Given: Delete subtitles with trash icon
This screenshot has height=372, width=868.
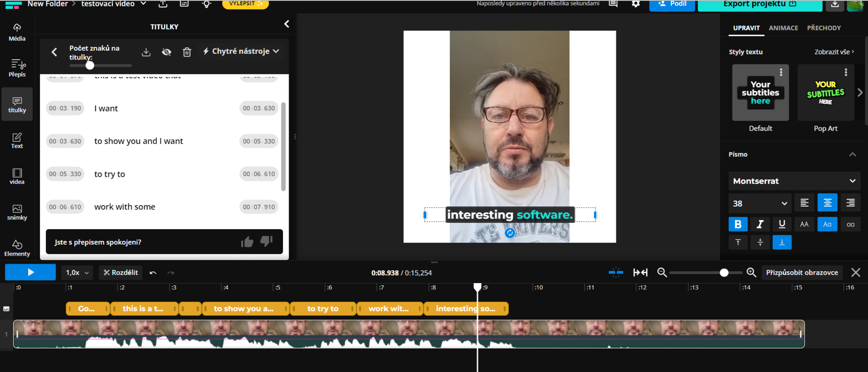Looking at the screenshot, I should tap(187, 52).
